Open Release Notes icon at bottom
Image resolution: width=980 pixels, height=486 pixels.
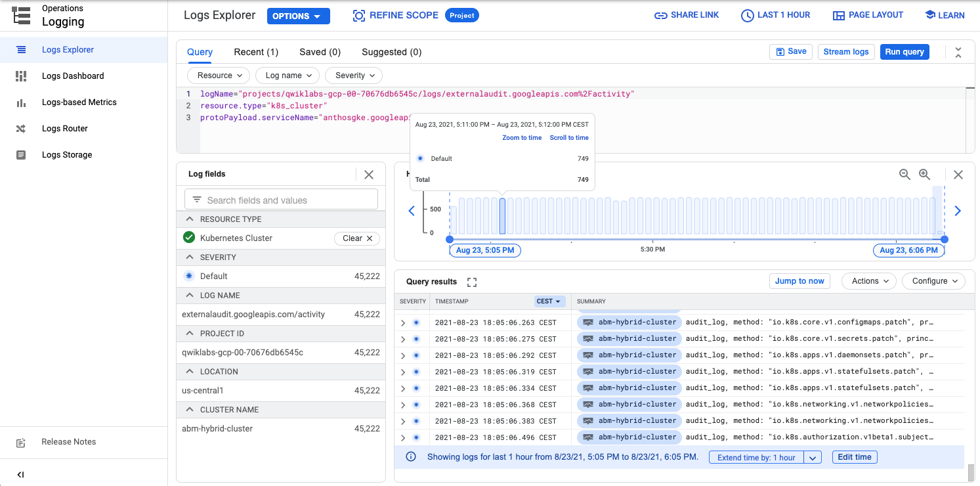coord(21,443)
